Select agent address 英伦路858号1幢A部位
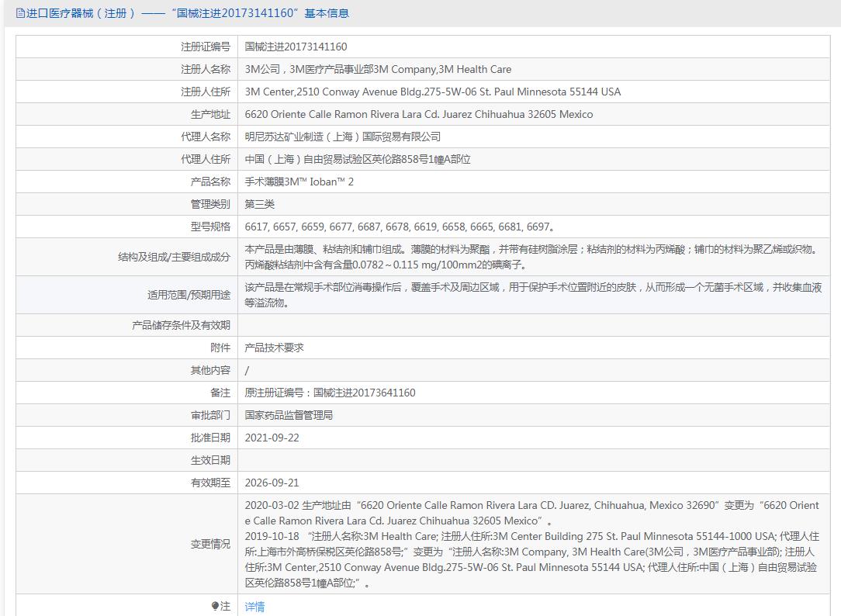 click(x=358, y=159)
